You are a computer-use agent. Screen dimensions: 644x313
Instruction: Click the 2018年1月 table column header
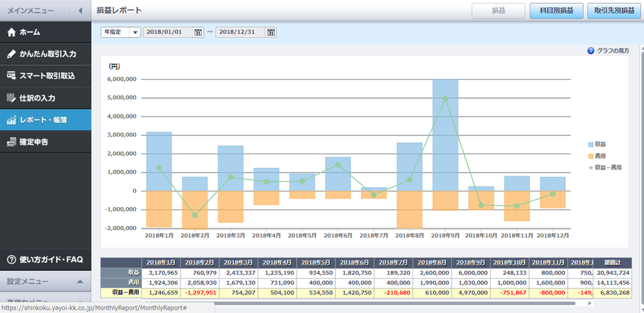[x=161, y=263]
